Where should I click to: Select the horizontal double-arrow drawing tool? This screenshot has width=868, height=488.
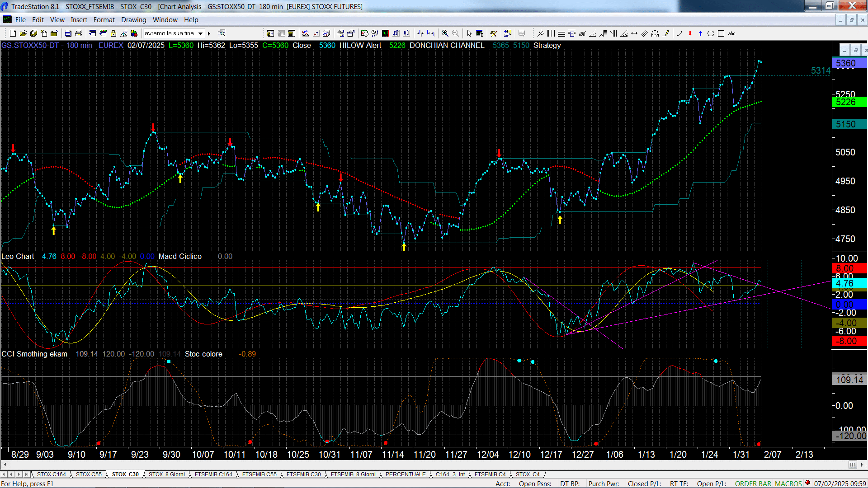click(x=634, y=33)
